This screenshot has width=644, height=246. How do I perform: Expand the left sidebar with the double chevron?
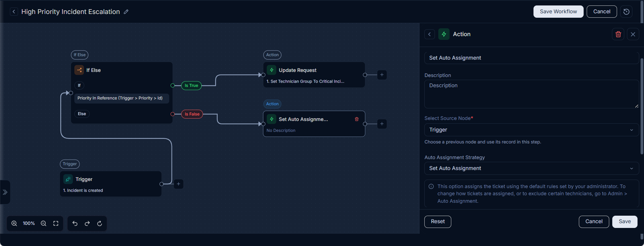(5, 192)
